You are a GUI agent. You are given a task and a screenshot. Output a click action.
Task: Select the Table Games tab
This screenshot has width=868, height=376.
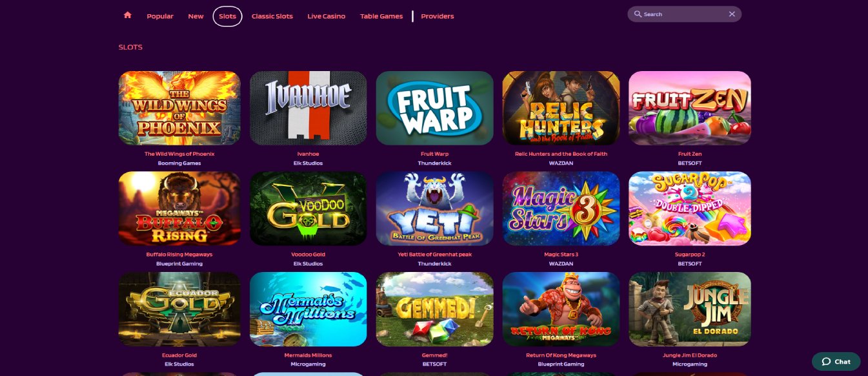381,16
